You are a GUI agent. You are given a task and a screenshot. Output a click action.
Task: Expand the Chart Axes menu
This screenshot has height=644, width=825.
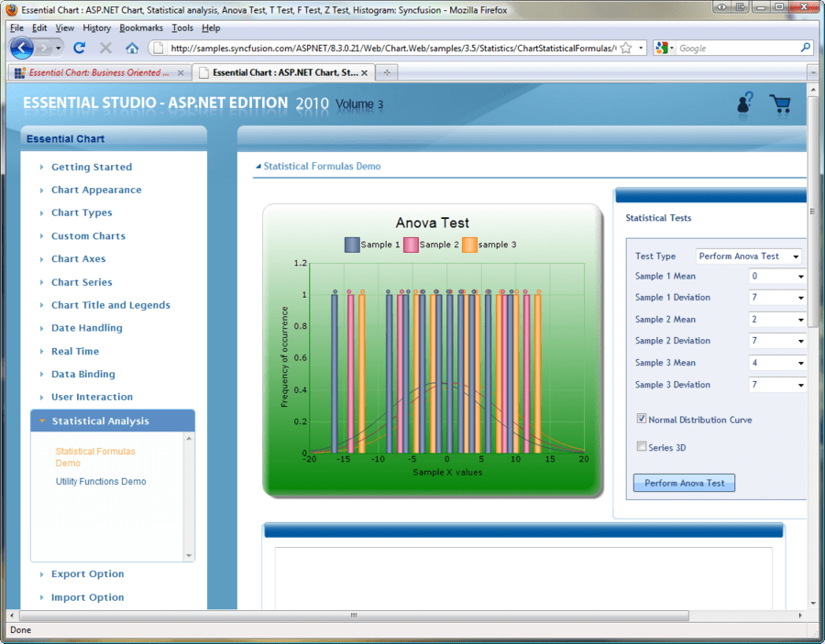[x=79, y=258]
